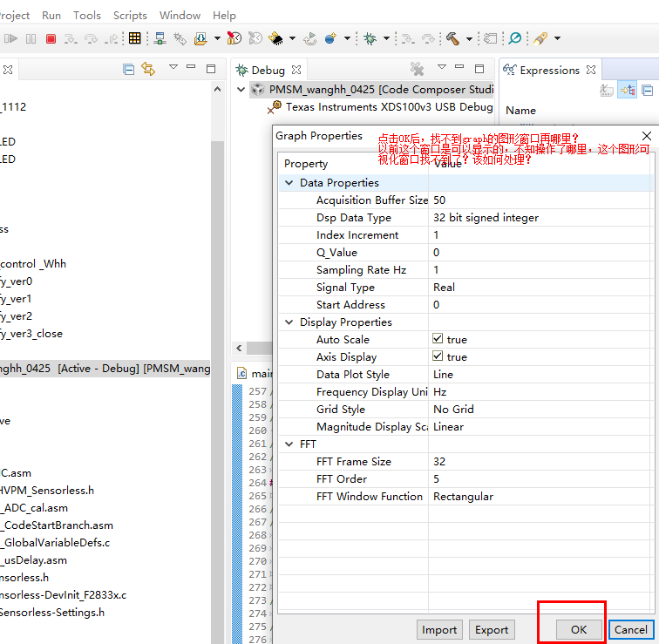659x644 pixels.
Task: Collapse the FFT section
Action: [x=289, y=444]
